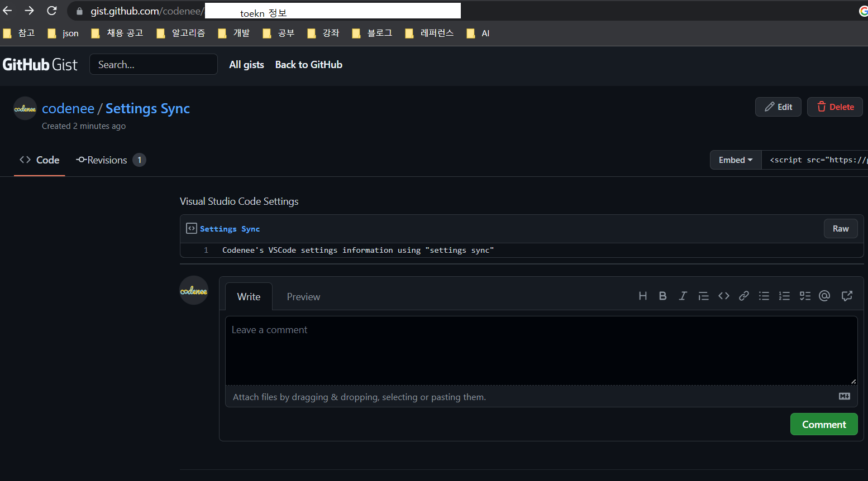The height and width of the screenshot is (481, 868).
Task: Click the Settings Sync file name link
Action: 230,229
